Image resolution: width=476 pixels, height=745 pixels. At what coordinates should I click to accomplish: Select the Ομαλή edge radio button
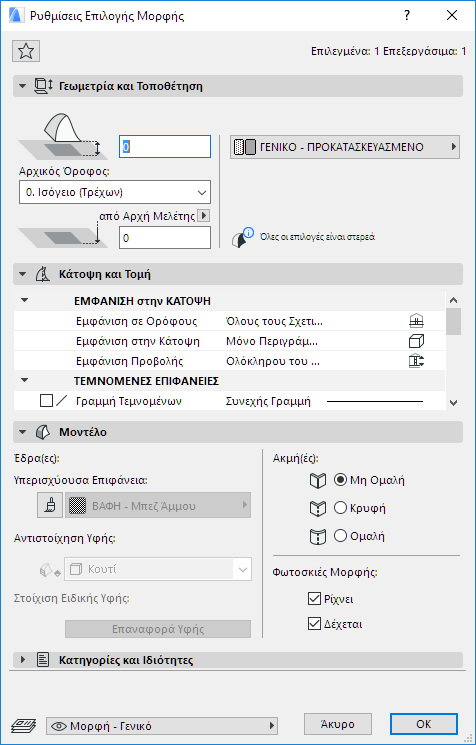(x=340, y=536)
